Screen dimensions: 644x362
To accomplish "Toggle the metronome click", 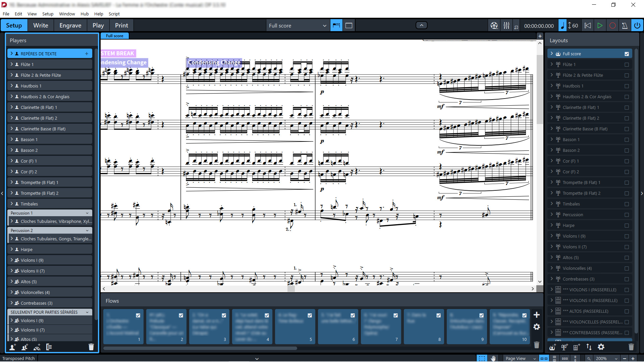I will click(625, 25).
